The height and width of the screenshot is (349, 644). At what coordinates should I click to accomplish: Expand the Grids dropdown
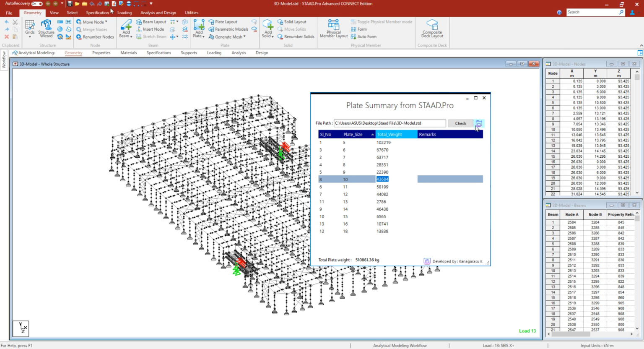click(x=30, y=36)
